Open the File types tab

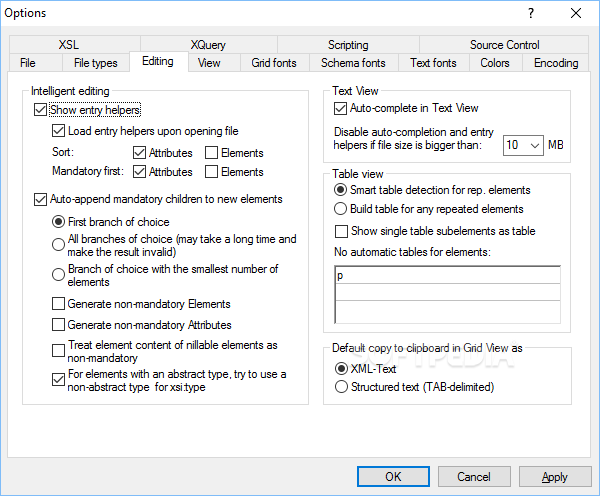pyautogui.click(x=96, y=63)
